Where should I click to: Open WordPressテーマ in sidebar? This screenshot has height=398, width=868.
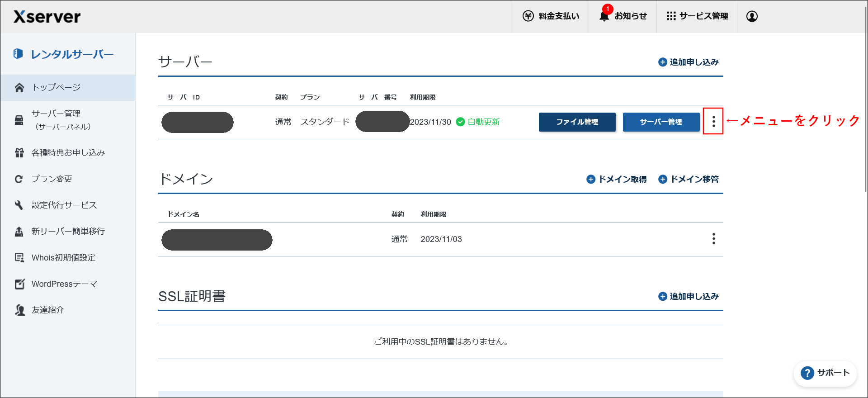[x=68, y=284]
